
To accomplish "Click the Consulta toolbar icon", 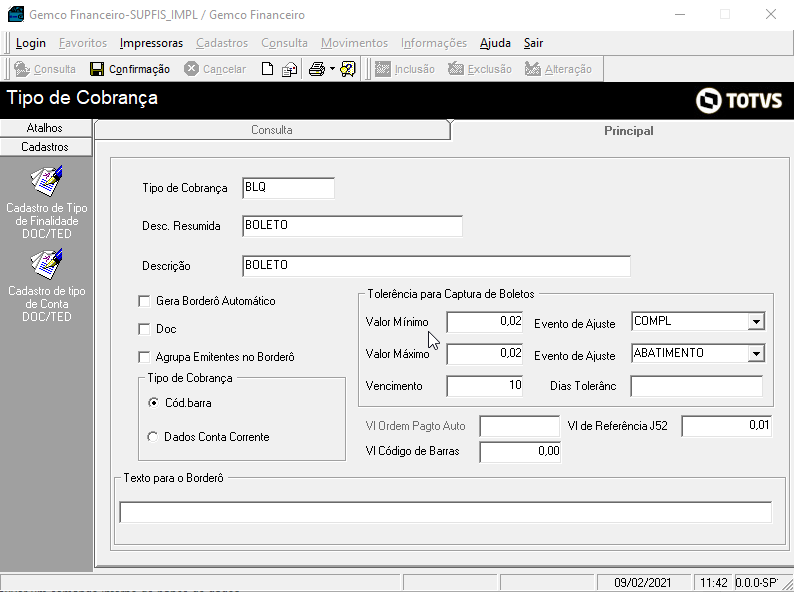I will pos(22,69).
